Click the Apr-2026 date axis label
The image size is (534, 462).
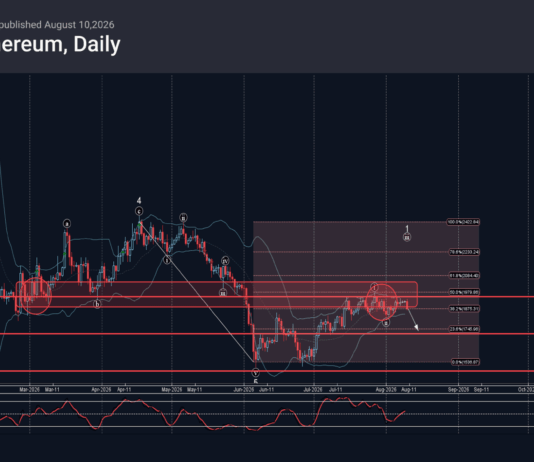click(101, 389)
